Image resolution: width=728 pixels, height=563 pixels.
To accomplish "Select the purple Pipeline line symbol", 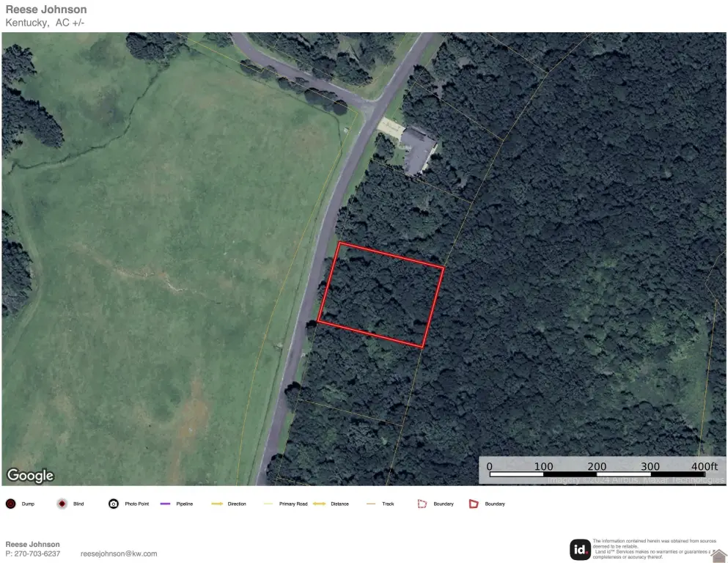I will point(165,504).
